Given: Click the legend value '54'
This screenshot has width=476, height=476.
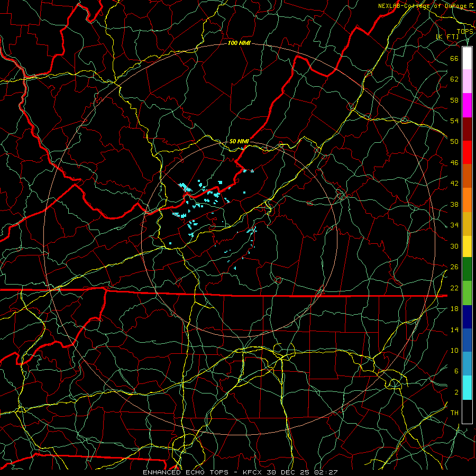Looking at the screenshot, I should click(454, 121).
